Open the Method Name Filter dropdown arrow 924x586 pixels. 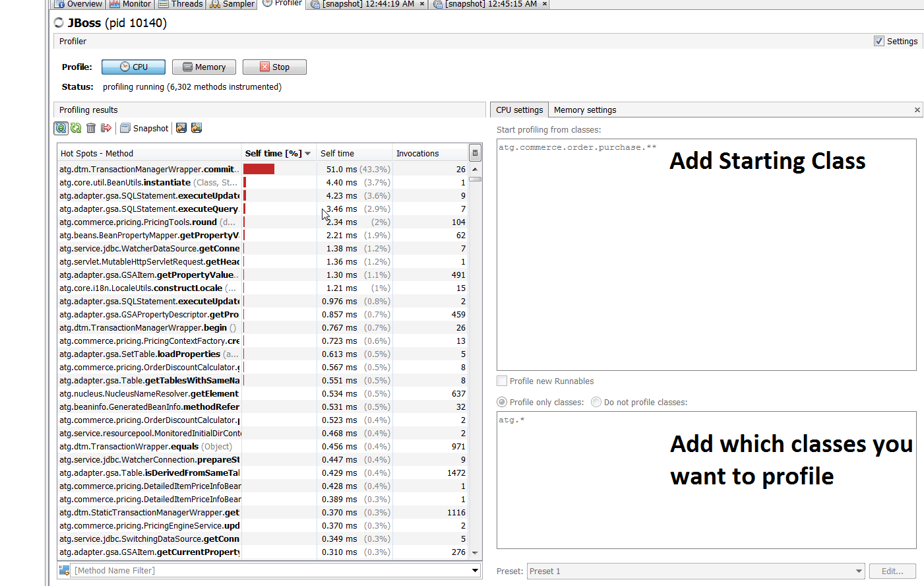pos(475,570)
